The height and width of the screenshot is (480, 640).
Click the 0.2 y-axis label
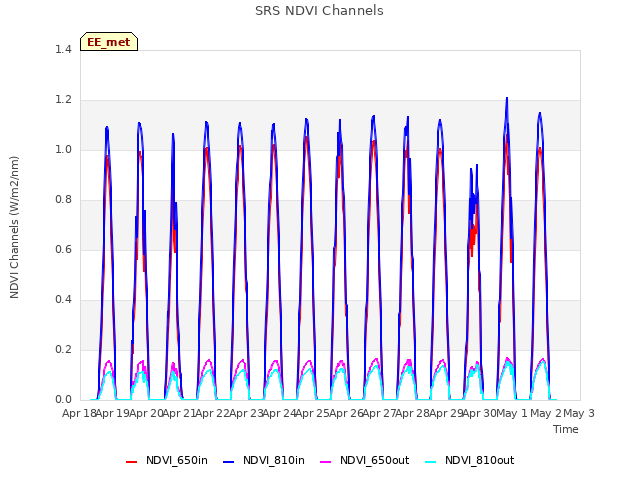pyautogui.click(x=63, y=350)
